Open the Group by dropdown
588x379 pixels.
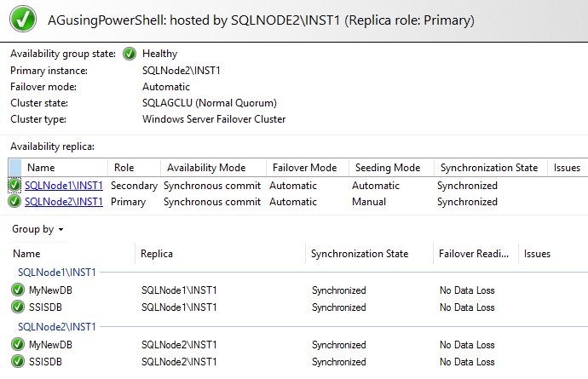pyautogui.click(x=38, y=229)
